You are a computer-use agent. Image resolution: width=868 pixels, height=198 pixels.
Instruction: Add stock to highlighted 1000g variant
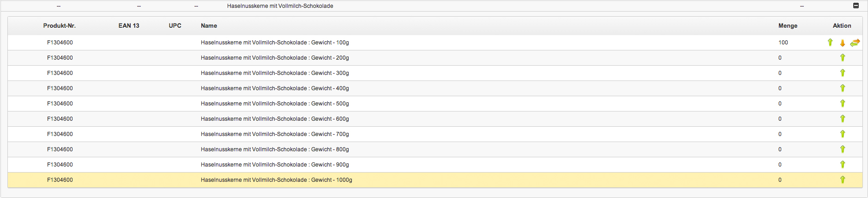[843, 180]
